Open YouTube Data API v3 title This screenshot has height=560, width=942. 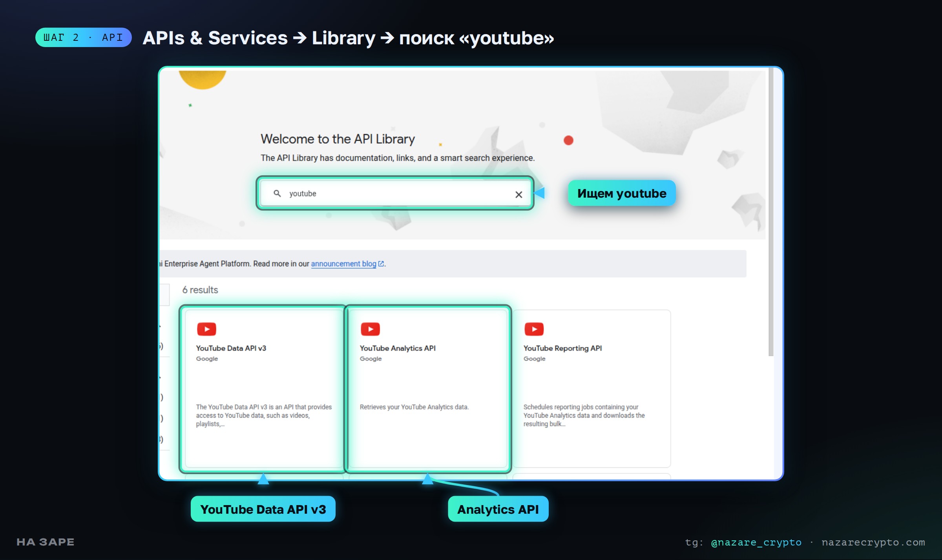[x=231, y=348]
